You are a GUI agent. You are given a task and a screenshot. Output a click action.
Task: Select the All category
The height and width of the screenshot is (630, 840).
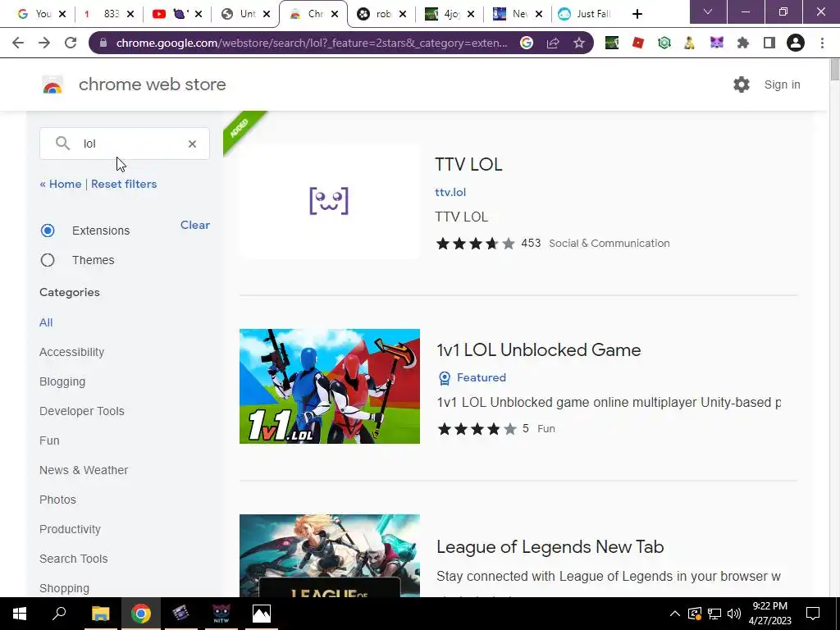click(46, 322)
